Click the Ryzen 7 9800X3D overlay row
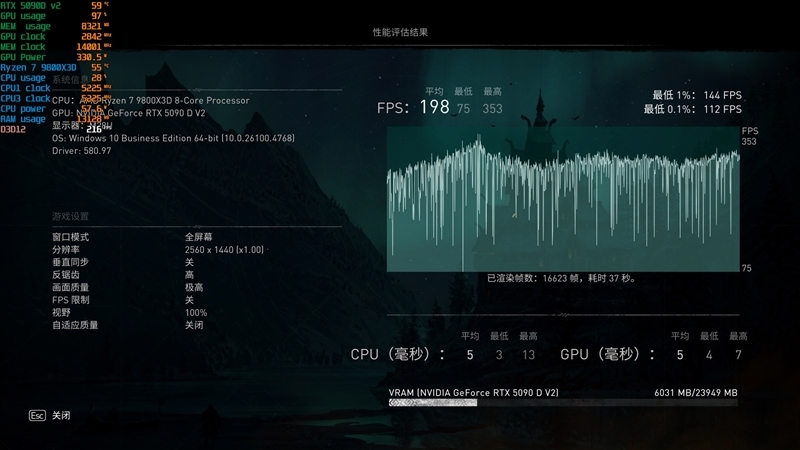 55,67
